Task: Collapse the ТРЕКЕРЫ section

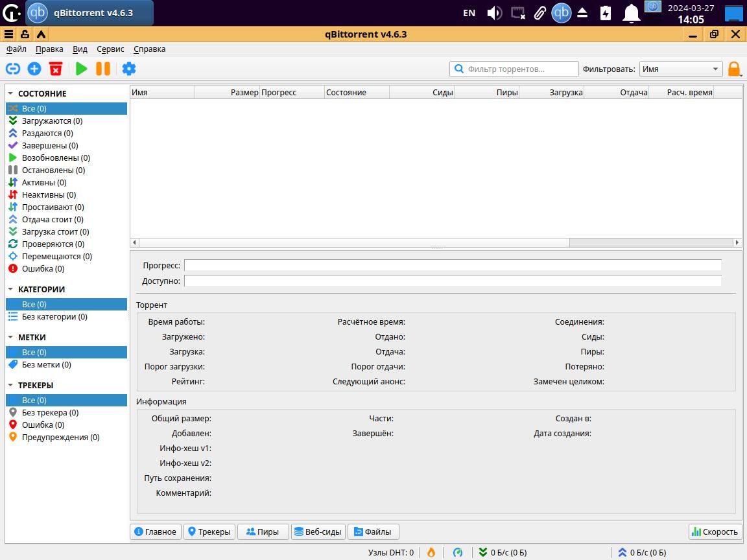Action: point(11,385)
